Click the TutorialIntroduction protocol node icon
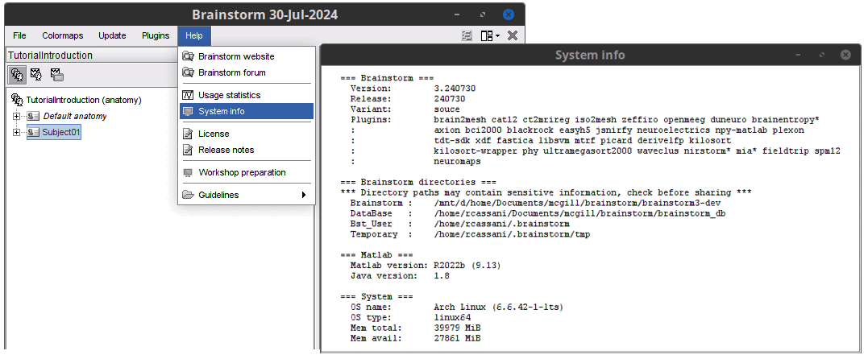This screenshot has height=359, width=868. coord(17,101)
